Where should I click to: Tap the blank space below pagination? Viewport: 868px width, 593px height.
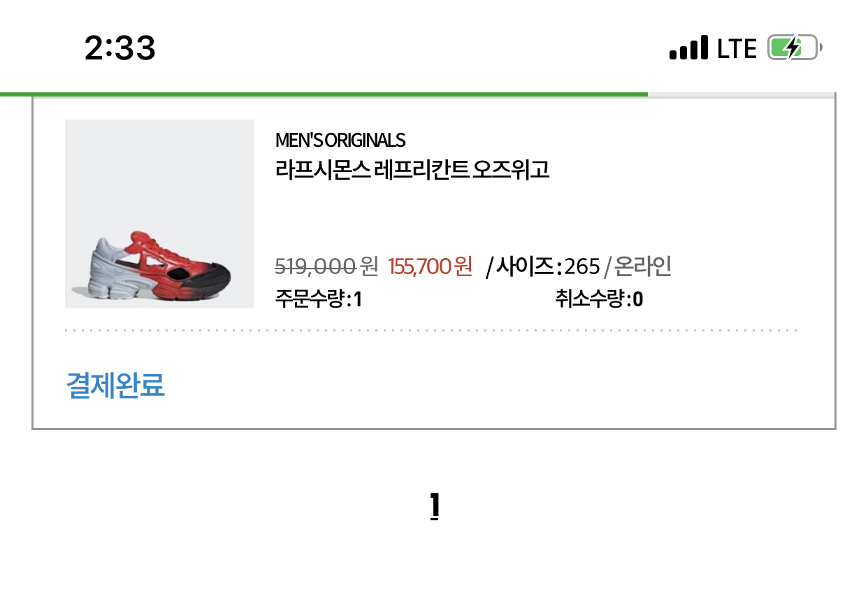(x=434, y=559)
